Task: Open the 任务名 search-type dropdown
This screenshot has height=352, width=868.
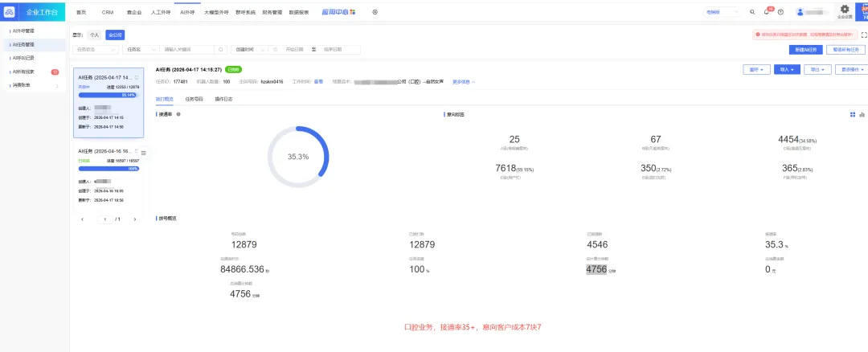Action: [x=141, y=49]
